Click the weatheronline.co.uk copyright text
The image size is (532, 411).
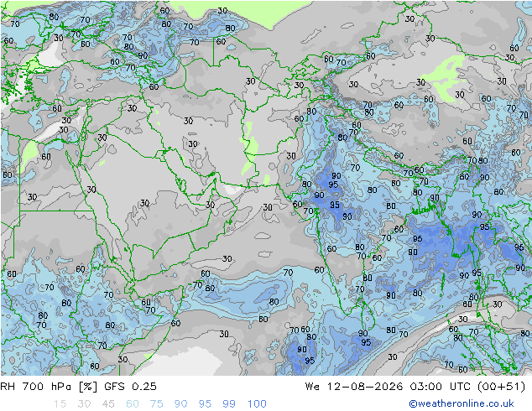pyautogui.click(x=462, y=403)
